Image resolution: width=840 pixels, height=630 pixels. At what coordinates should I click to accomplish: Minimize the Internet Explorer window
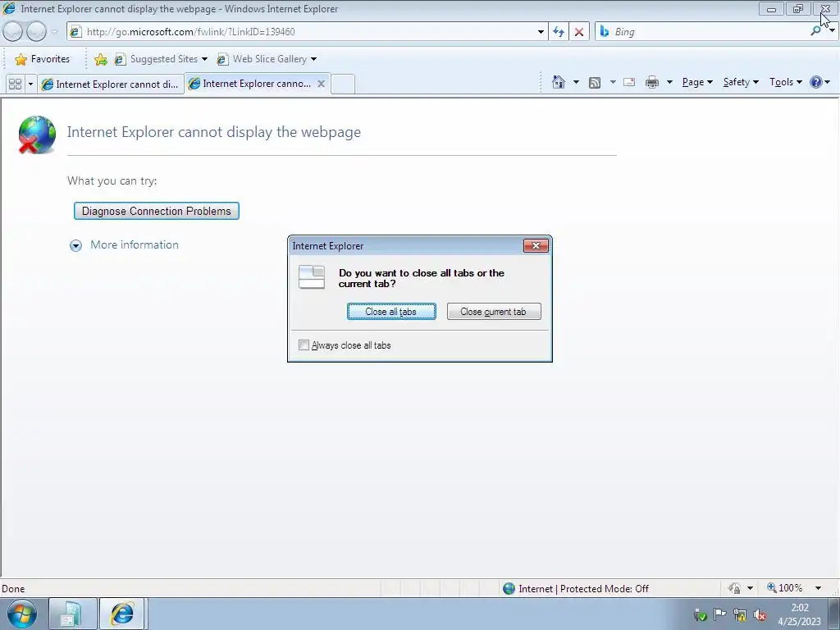click(x=771, y=9)
